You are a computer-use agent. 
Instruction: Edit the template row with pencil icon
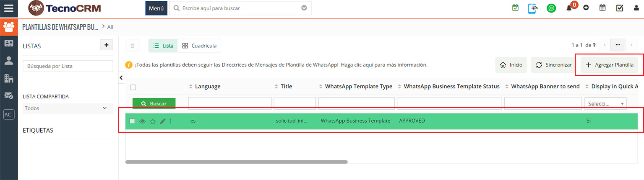point(163,121)
